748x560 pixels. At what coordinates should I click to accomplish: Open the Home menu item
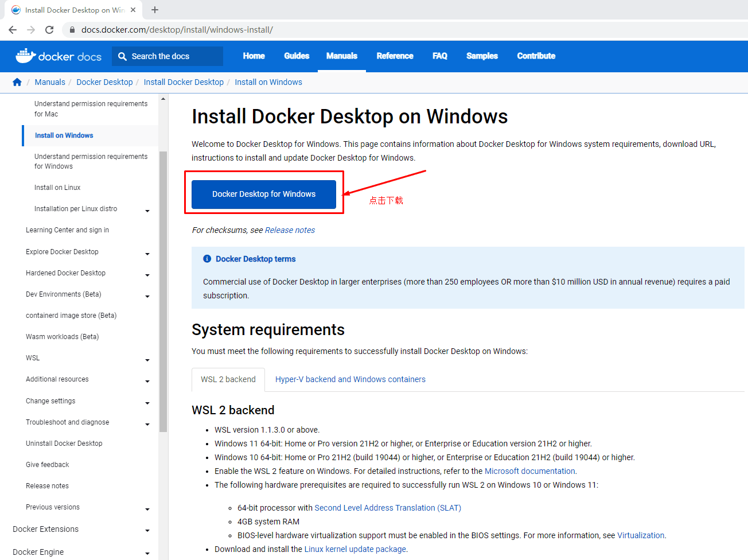point(254,56)
